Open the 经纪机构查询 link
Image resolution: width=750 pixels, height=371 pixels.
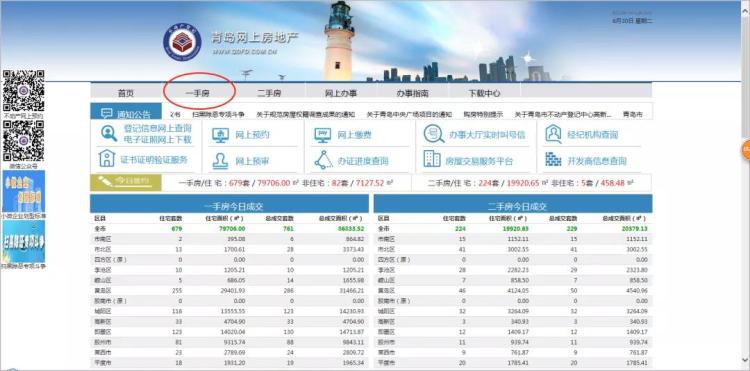(x=593, y=135)
